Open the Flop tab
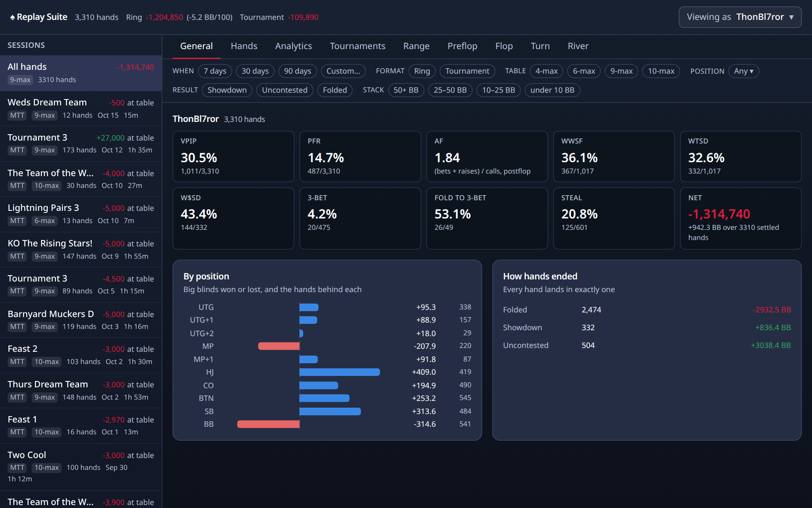812x508 pixels. coord(504,46)
